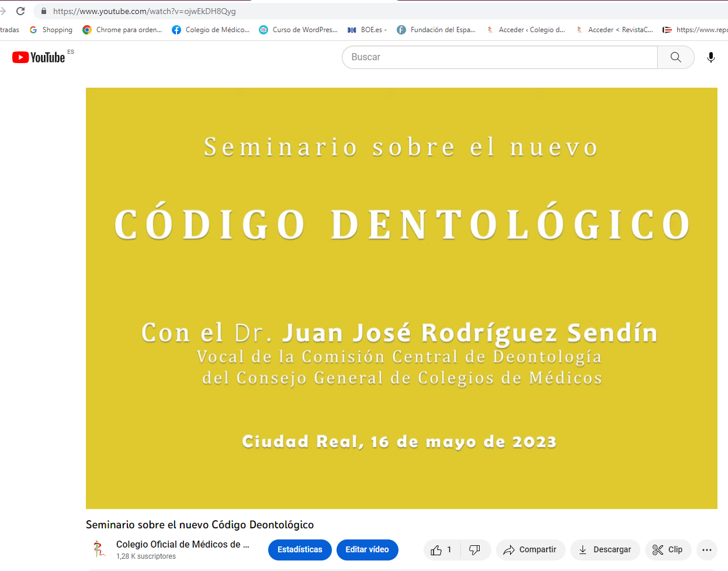Open the Curso de WordPress bookmark
This screenshot has height=571, width=728.
click(298, 30)
